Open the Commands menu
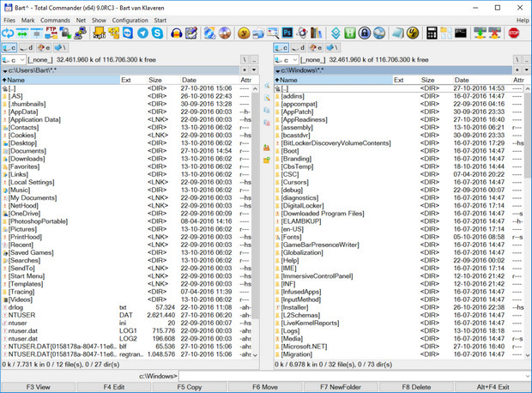Screen dimensions: 532x393 click(55, 21)
